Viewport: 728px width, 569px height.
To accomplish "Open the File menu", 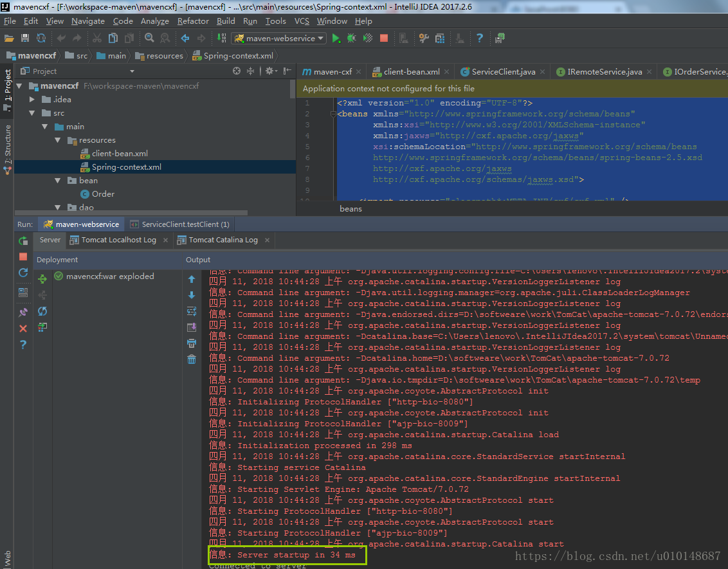I will [x=10, y=21].
